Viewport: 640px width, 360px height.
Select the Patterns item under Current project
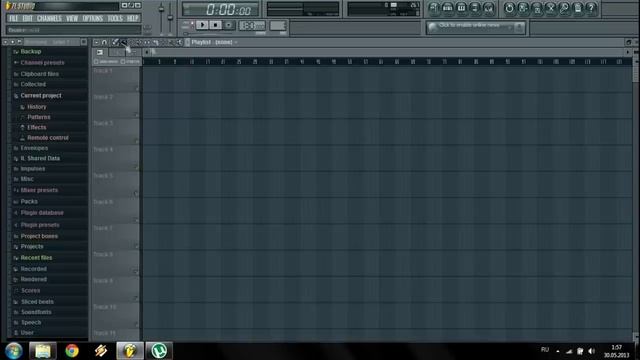[39, 117]
